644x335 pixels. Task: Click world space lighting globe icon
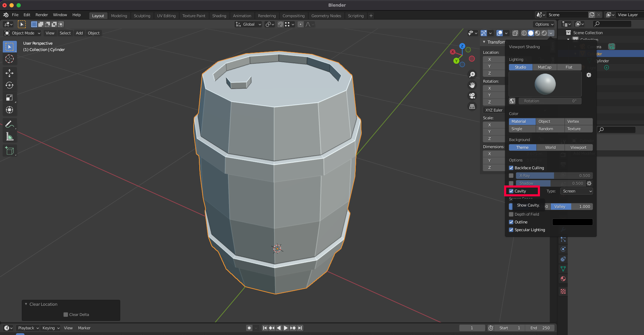[512, 101]
